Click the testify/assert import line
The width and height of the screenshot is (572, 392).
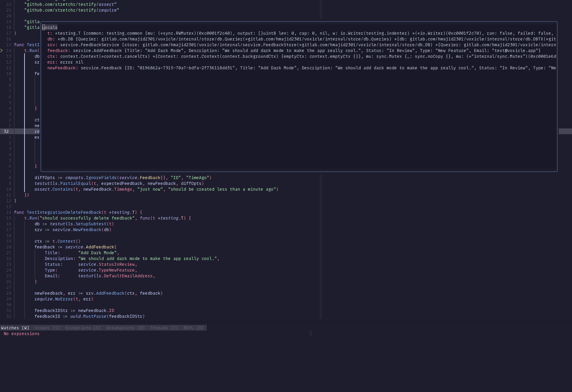click(70, 4)
